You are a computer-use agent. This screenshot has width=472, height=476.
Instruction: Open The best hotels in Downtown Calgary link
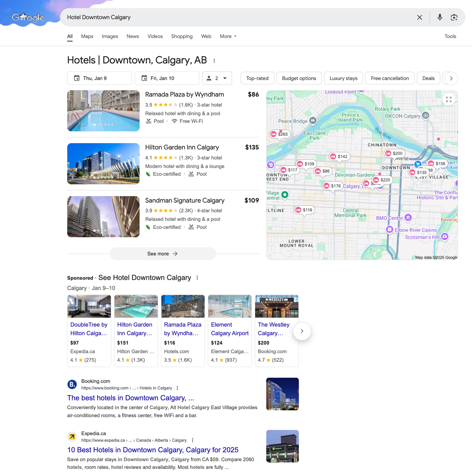(x=130, y=398)
